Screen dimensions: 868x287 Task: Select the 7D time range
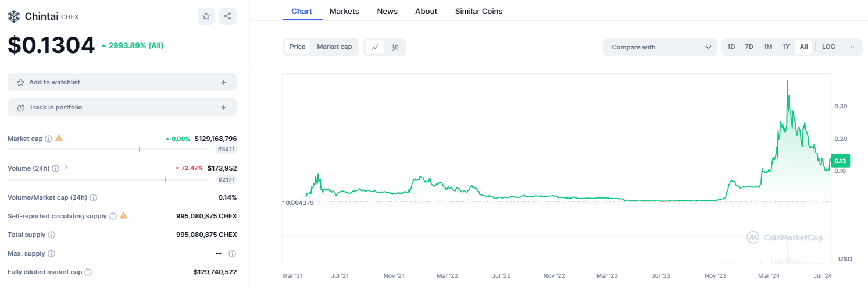click(749, 47)
